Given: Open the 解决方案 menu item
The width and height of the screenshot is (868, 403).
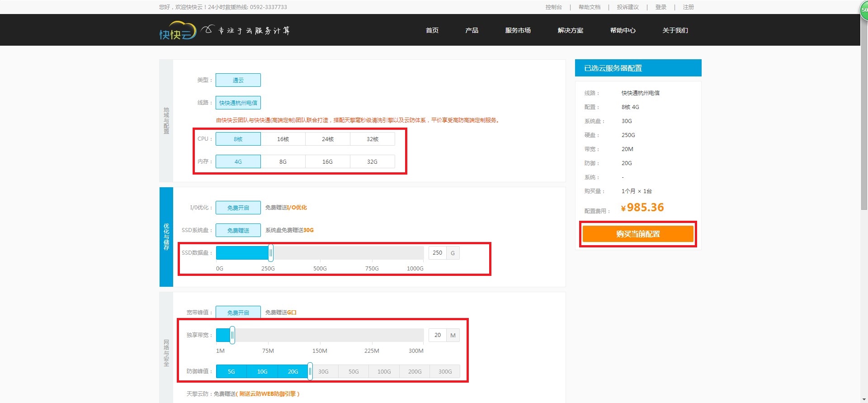Looking at the screenshot, I should (571, 30).
